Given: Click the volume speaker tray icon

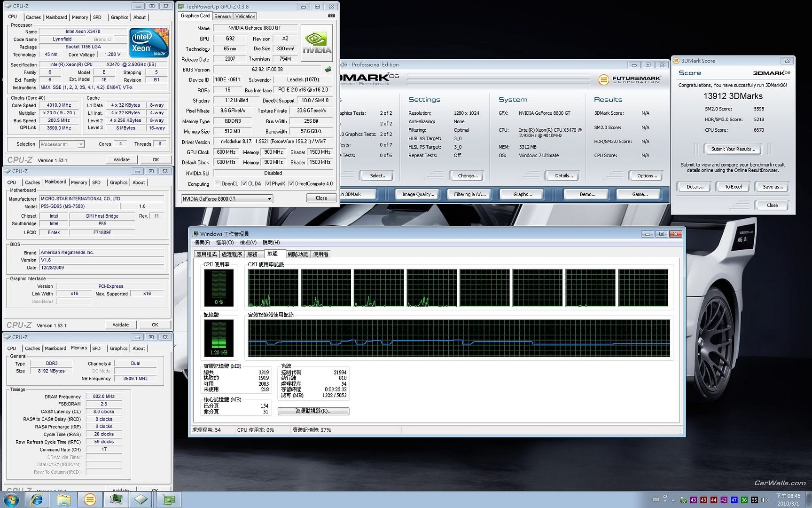Looking at the screenshot, I should [x=765, y=500].
